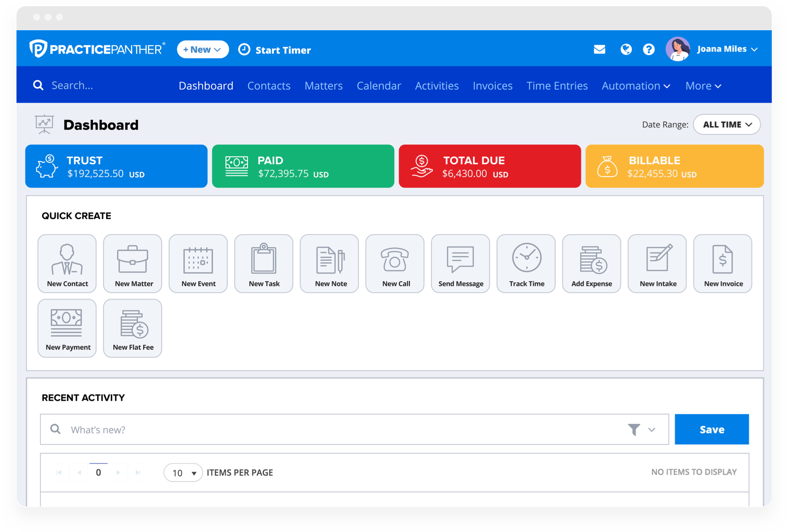The image size is (788, 532).
Task: Open the Dashboard tab
Action: click(206, 86)
